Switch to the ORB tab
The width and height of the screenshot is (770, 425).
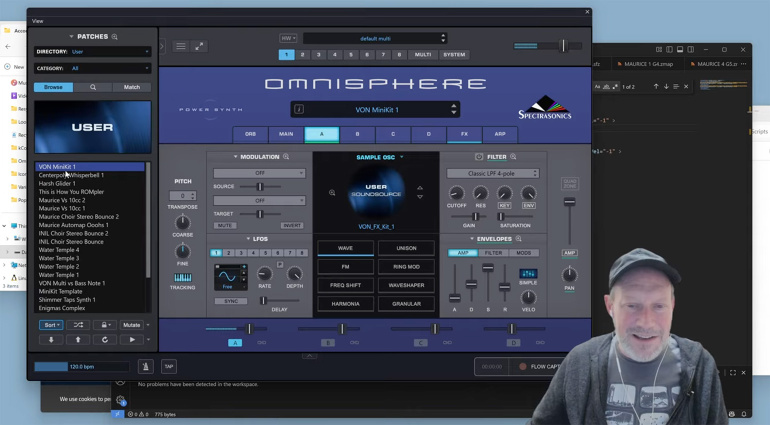pyautogui.click(x=250, y=134)
